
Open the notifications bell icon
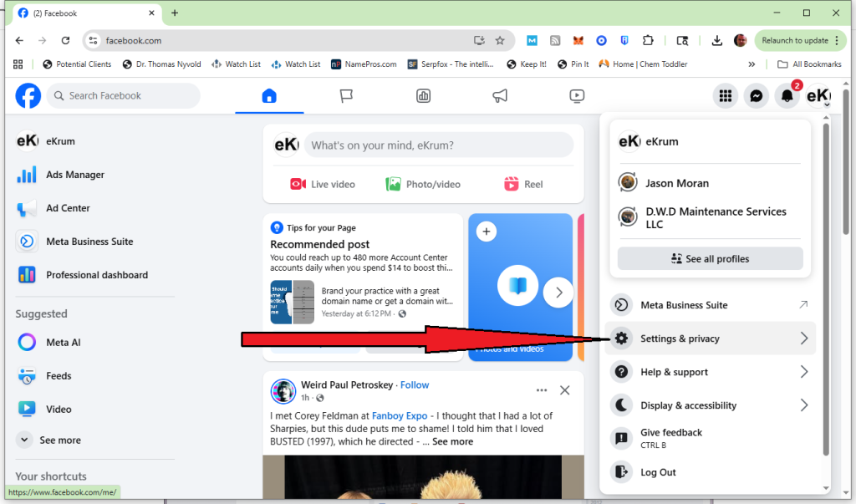pos(787,96)
